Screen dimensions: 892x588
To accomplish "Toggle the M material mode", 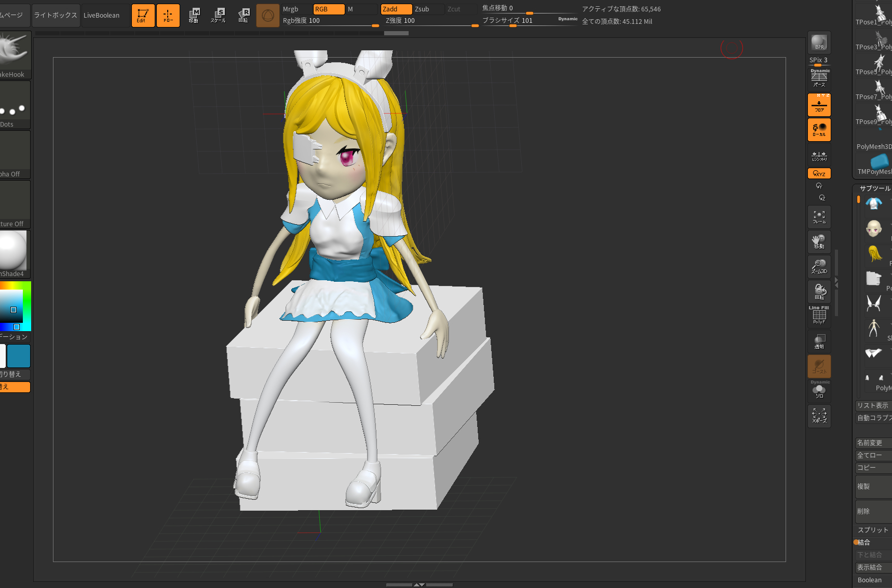I will 361,9.
